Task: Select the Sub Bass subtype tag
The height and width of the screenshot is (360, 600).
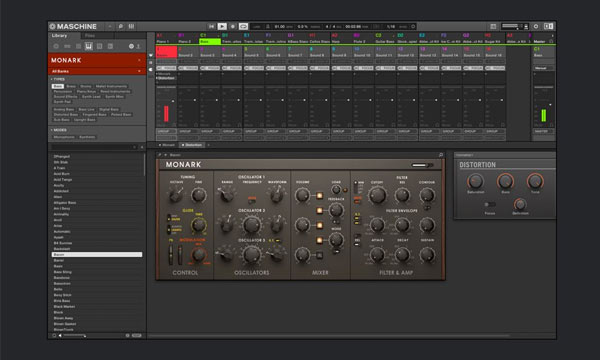Action: tap(62, 120)
